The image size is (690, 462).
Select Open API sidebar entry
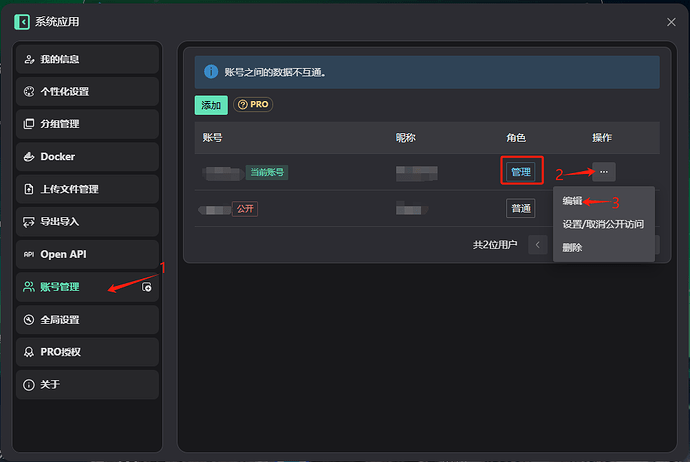point(87,254)
